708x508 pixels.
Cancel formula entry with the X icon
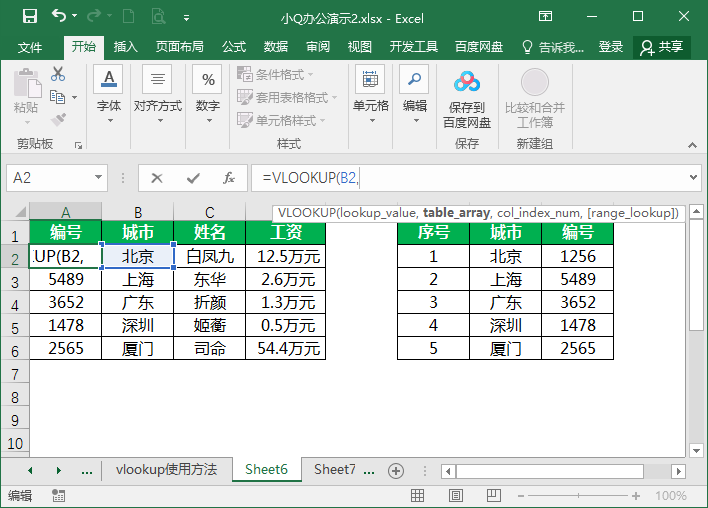[x=157, y=178]
